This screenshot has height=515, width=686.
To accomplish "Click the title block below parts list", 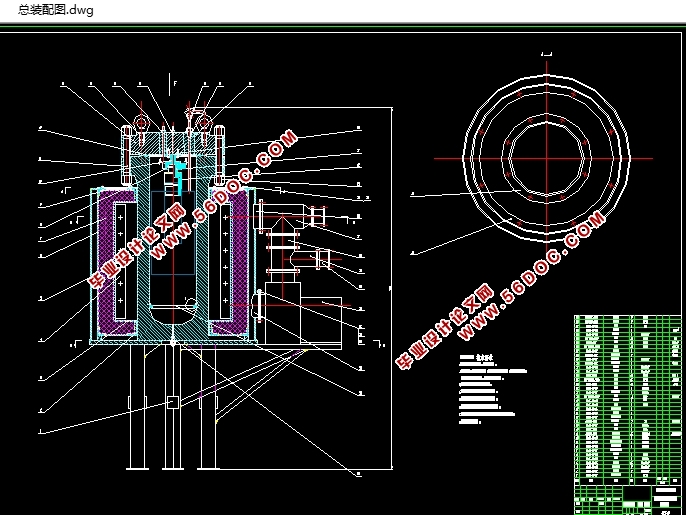I will pos(628,500).
